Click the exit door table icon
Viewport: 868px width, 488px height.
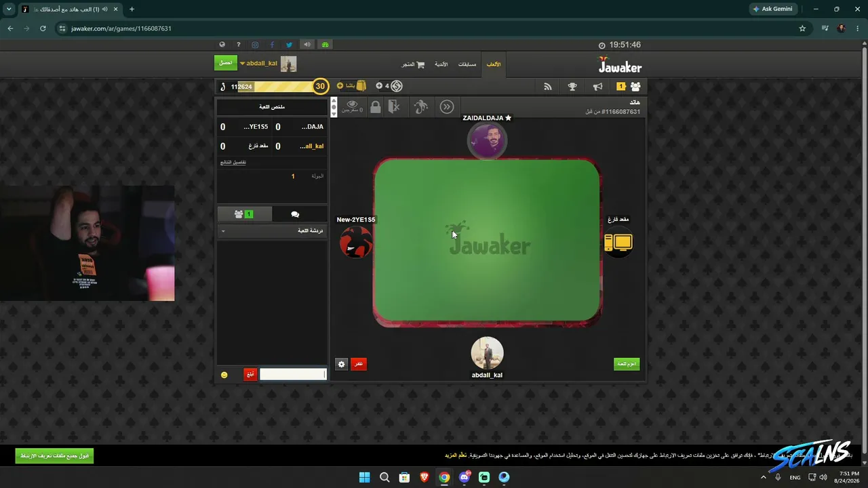(395, 106)
